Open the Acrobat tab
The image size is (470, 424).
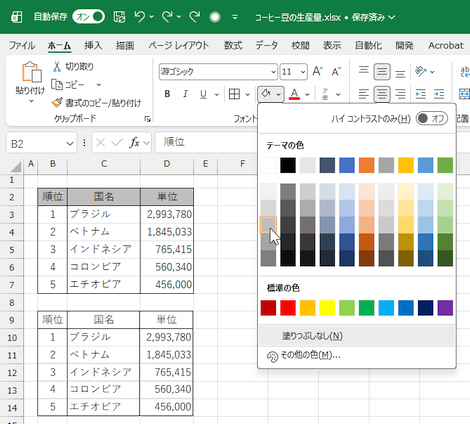[446, 45]
